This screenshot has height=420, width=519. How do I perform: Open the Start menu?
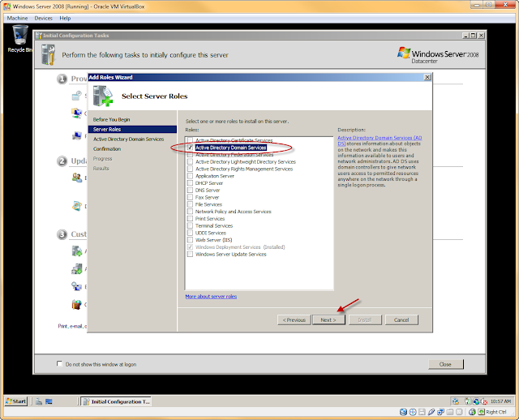tap(16, 401)
